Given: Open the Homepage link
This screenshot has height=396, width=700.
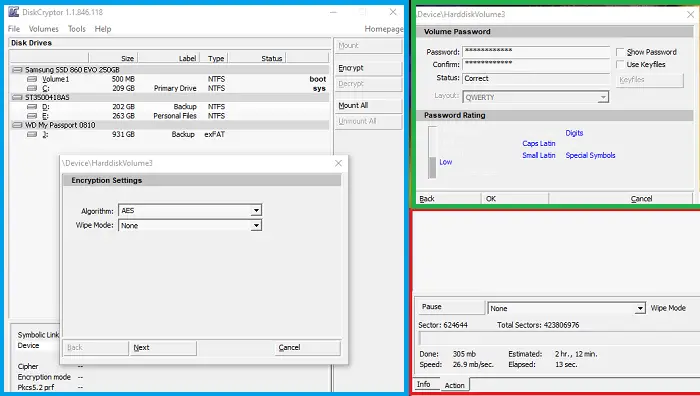Looking at the screenshot, I should point(383,29).
